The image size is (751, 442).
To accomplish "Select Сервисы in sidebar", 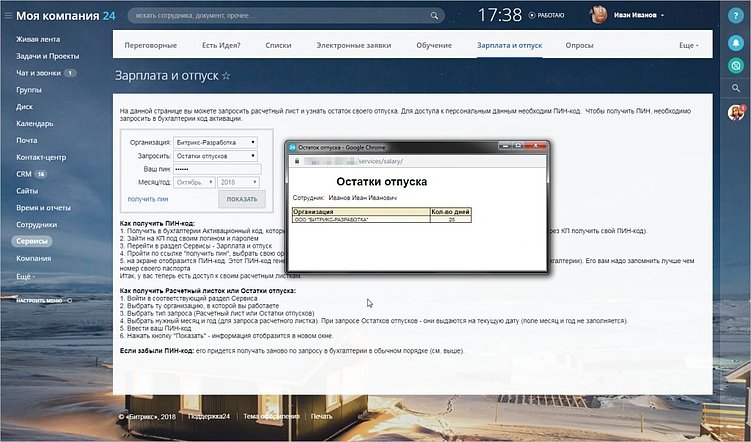I will 32,241.
